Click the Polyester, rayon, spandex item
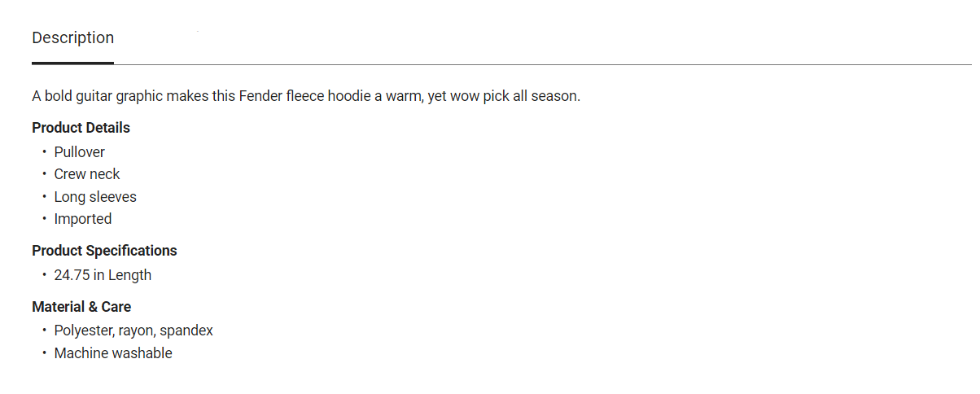The height and width of the screenshot is (394, 980). (133, 331)
